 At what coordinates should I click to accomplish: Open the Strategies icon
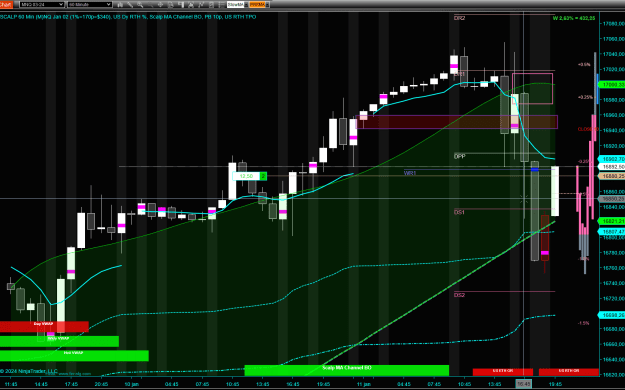click(x=211, y=5)
